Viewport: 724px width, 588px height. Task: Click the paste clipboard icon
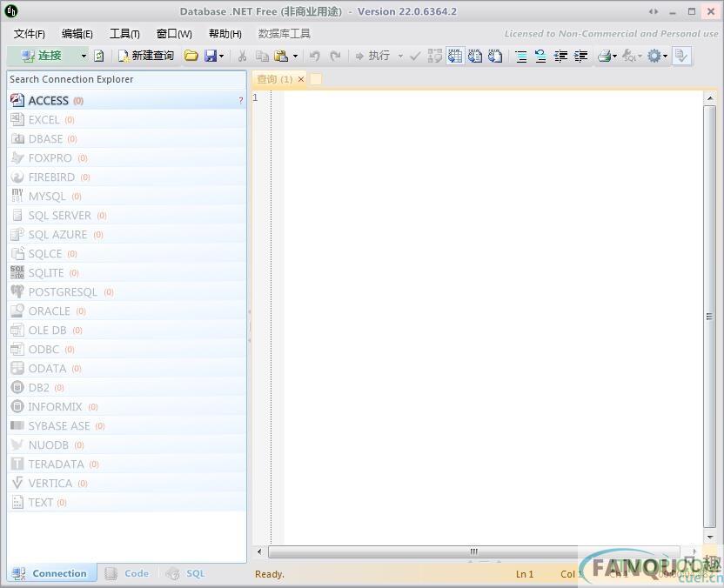click(281, 56)
